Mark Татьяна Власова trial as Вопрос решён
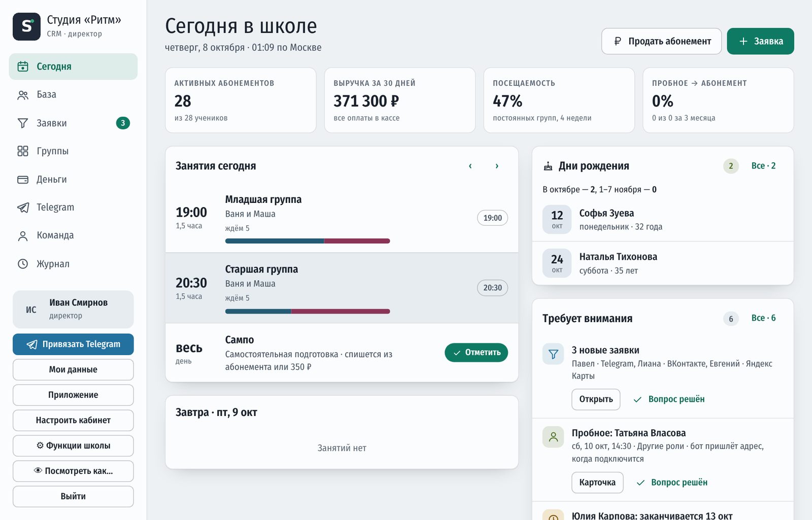Viewport: 812px width, 520px height. coord(671,482)
